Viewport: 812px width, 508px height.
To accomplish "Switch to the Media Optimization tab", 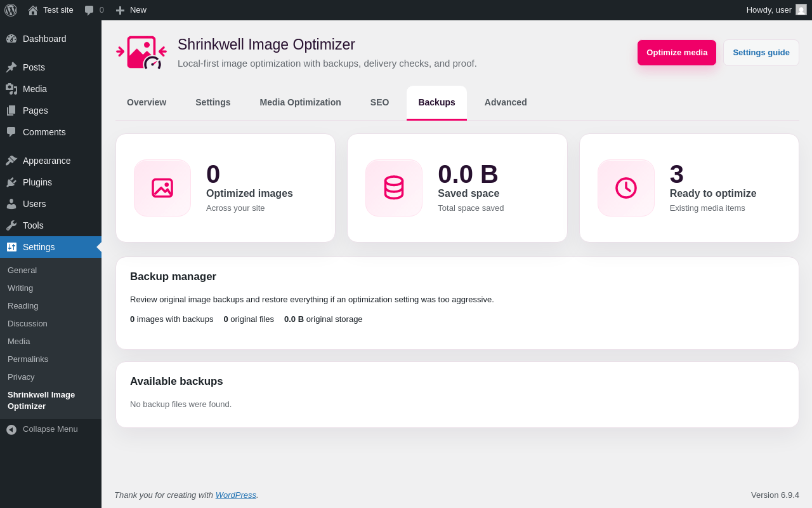I will (301, 102).
